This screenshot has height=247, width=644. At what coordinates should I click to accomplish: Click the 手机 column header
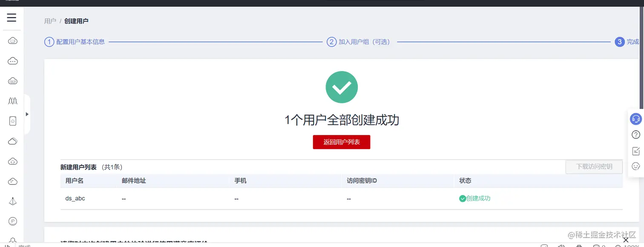240,181
